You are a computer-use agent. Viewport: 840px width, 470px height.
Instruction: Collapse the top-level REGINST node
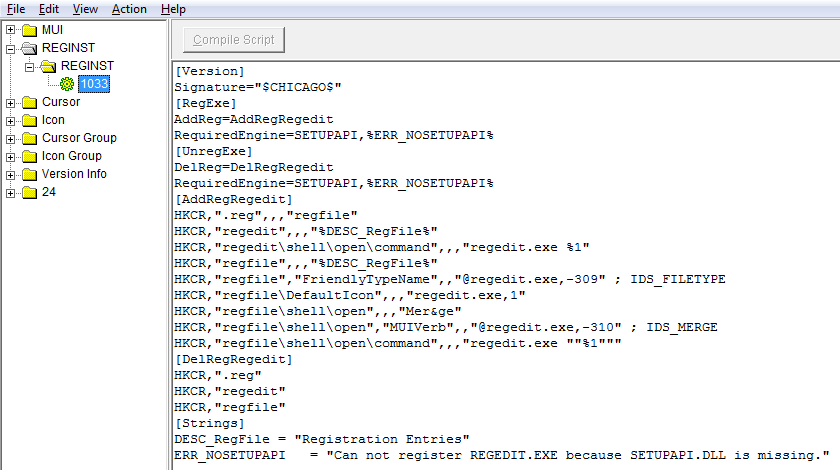(11, 48)
